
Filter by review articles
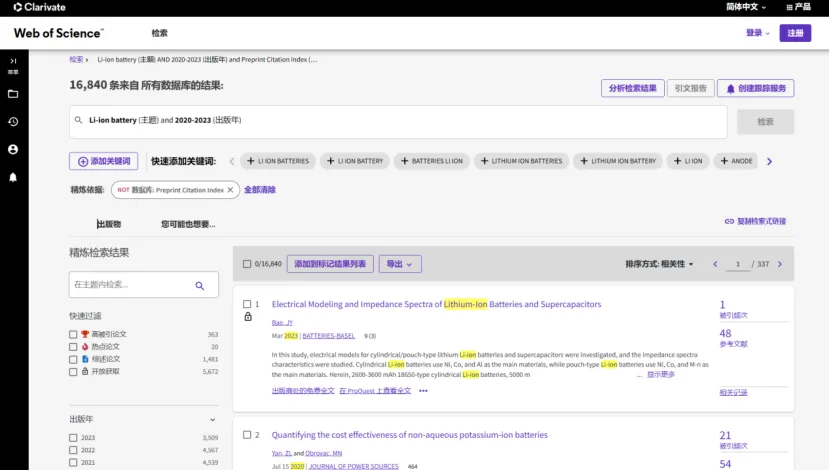73,360
